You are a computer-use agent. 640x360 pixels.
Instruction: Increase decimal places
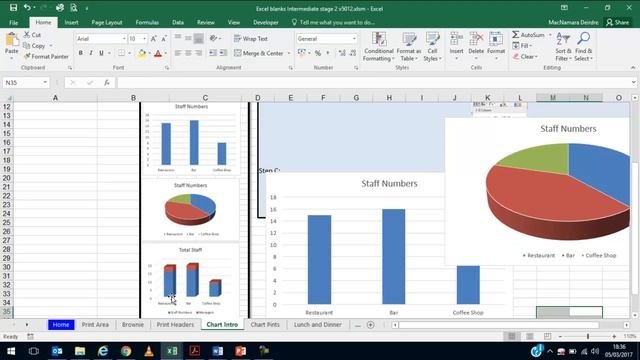[342, 53]
